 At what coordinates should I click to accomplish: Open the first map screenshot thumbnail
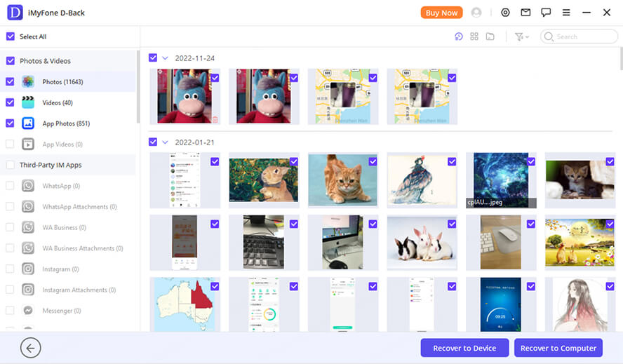pos(343,97)
